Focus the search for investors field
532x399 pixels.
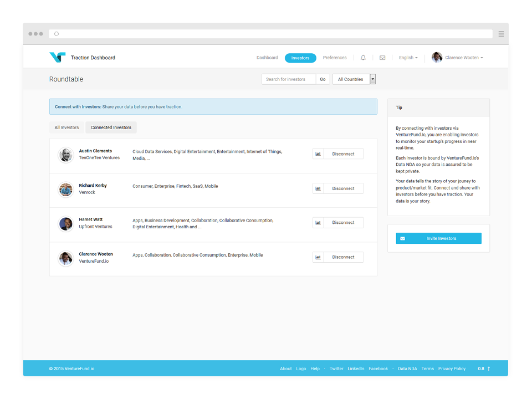[288, 79]
